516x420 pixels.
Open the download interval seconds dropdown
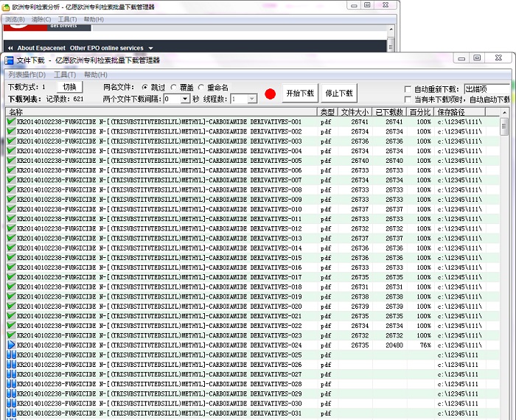185,99
